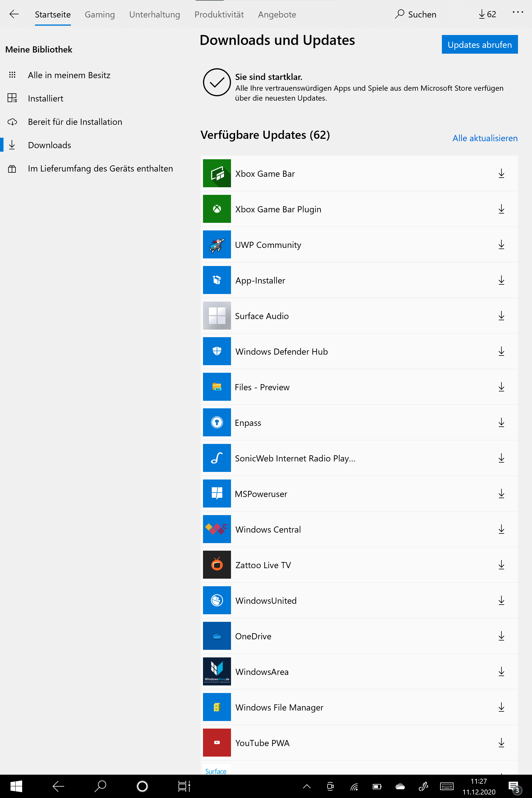Click the Alle aktualisieren link
Viewport: 532px width, 798px height.
(x=485, y=138)
